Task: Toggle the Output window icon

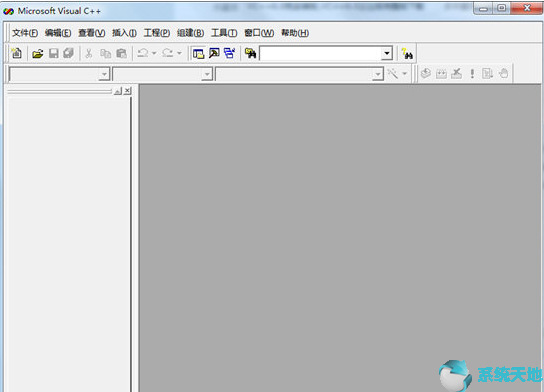Action: coord(214,53)
